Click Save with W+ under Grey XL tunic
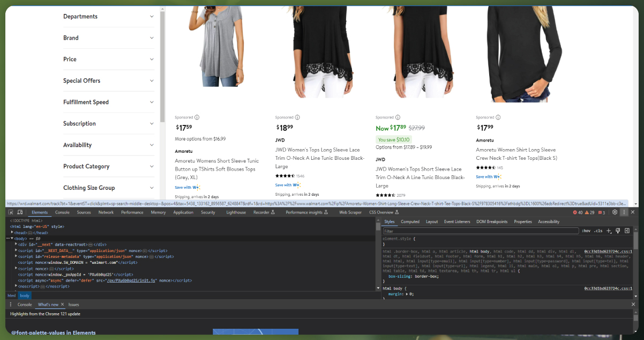 pyautogui.click(x=188, y=187)
